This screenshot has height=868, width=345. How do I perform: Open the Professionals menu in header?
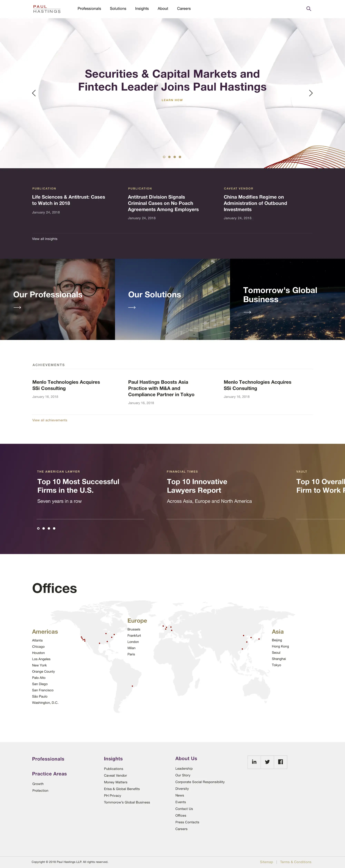pos(89,9)
